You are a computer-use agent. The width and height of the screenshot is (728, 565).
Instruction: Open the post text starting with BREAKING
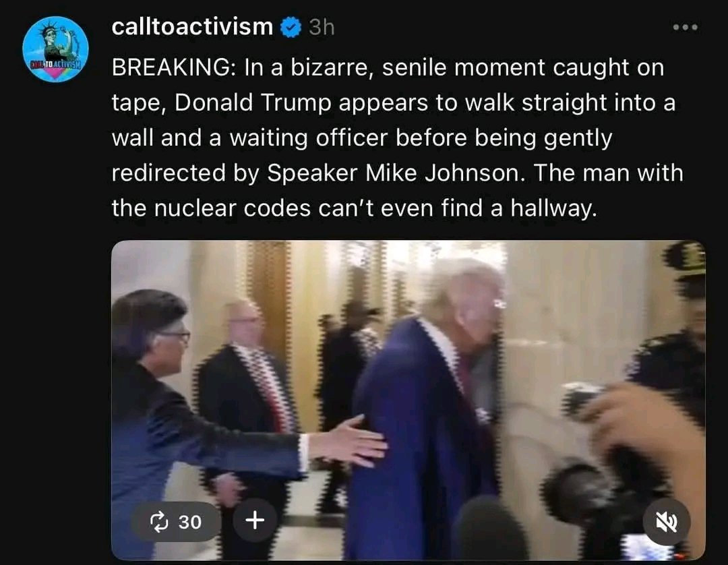(398, 138)
